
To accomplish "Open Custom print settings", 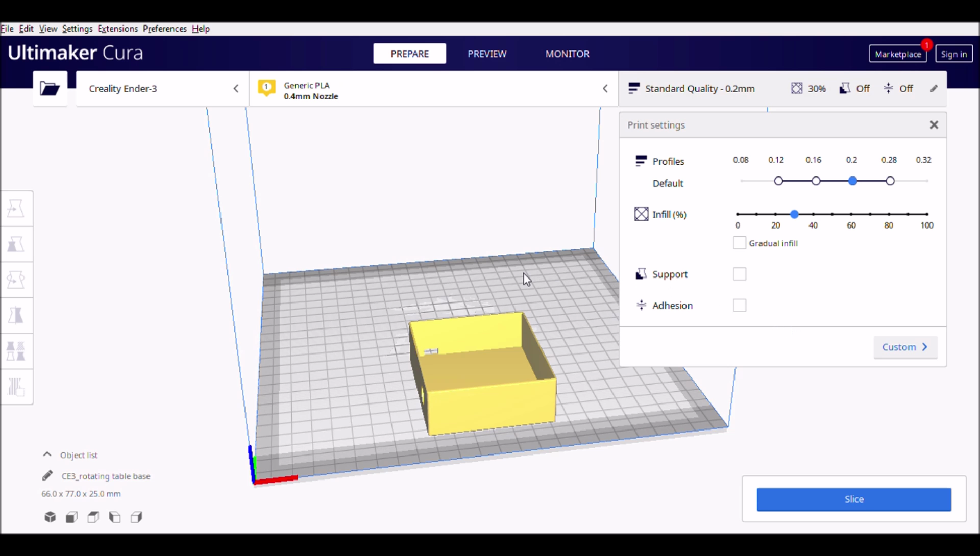I will pyautogui.click(x=905, y=347).
